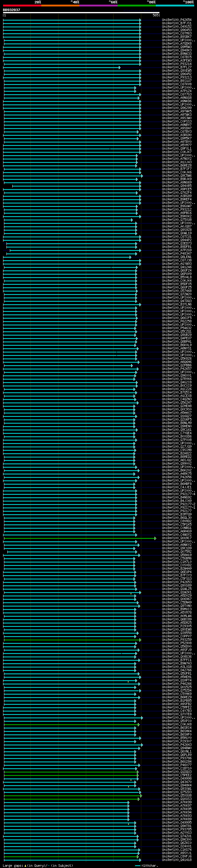View hit UniRef100_C5DN49

(177, 603)
